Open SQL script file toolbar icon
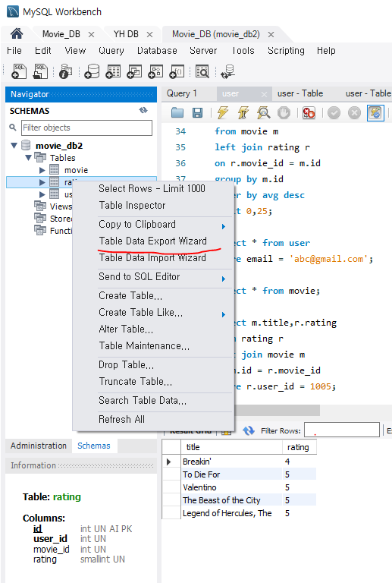This screenshot has width=392, height=583. pos(40,71)
